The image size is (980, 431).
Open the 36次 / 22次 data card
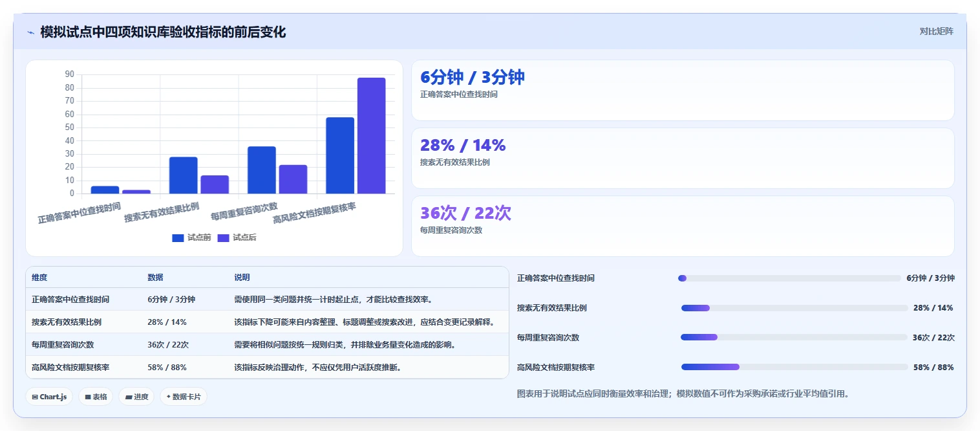coord(683,226)
